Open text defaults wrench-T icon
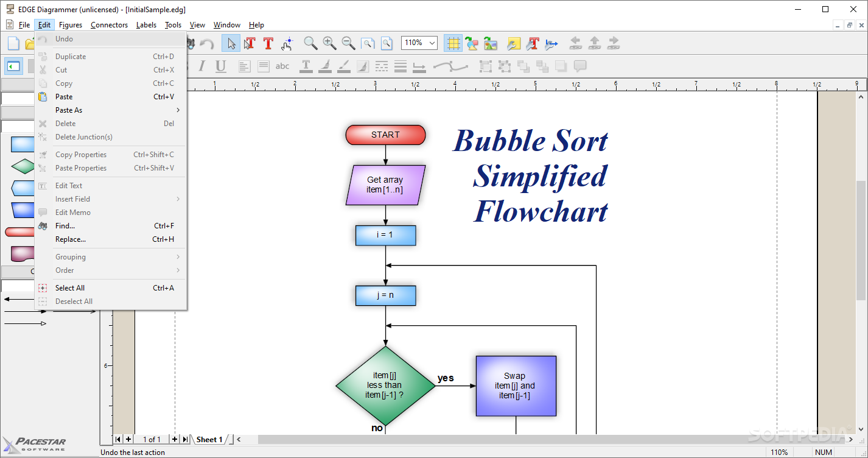Screen dimensions: 868x458 (533, 43)
